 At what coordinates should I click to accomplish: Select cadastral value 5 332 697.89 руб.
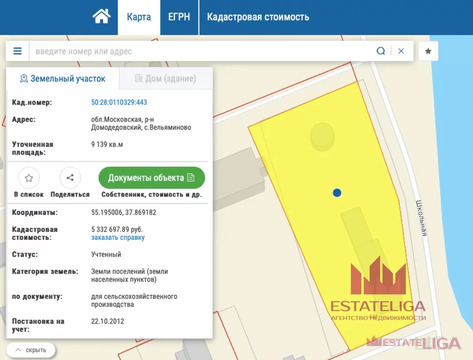117,229
